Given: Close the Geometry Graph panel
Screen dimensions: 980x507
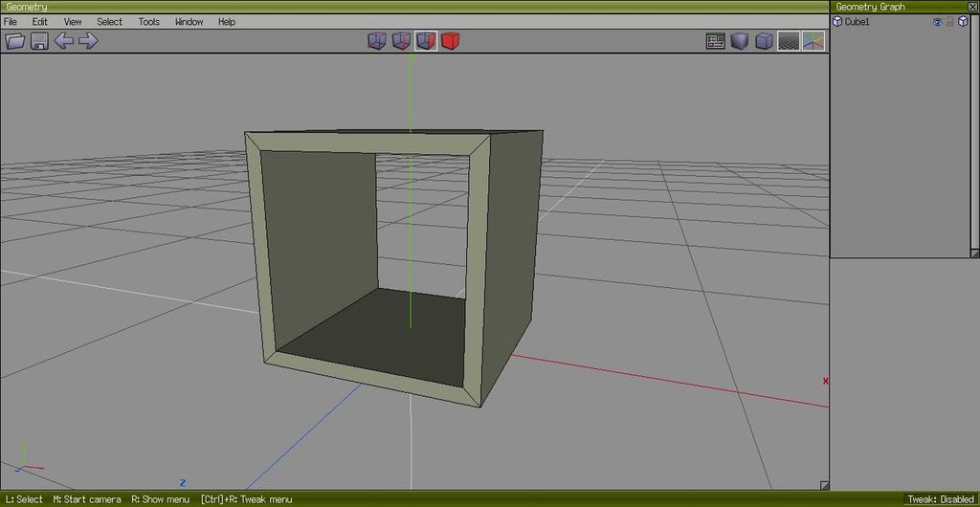Looking at the screenshot, I should pyautogui.click(x=971, y=7).
